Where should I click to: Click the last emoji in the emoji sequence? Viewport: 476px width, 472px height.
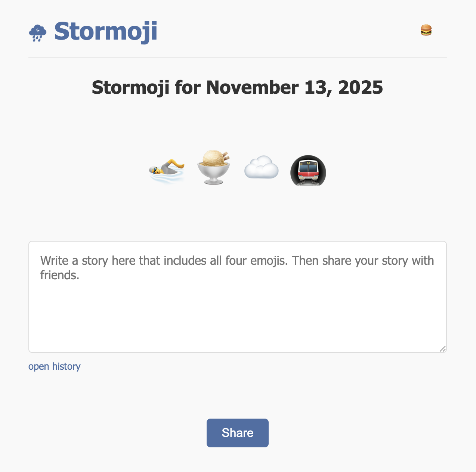point(308,170)
